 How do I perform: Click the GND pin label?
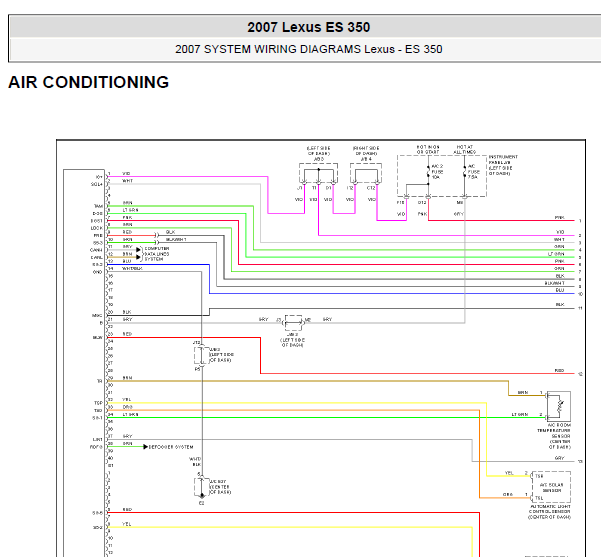[x=97, y=272]
